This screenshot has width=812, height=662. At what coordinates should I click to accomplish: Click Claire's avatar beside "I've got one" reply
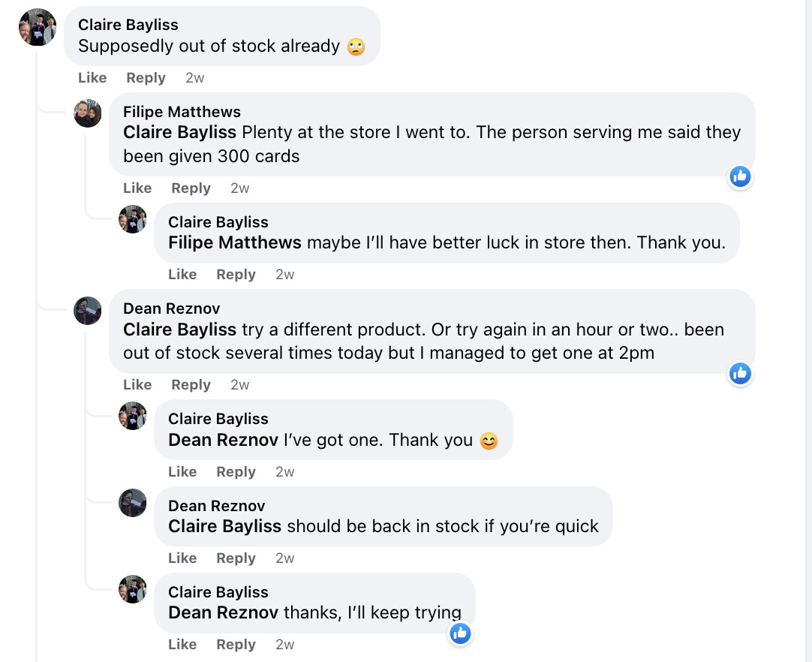[x=133, y=416]
